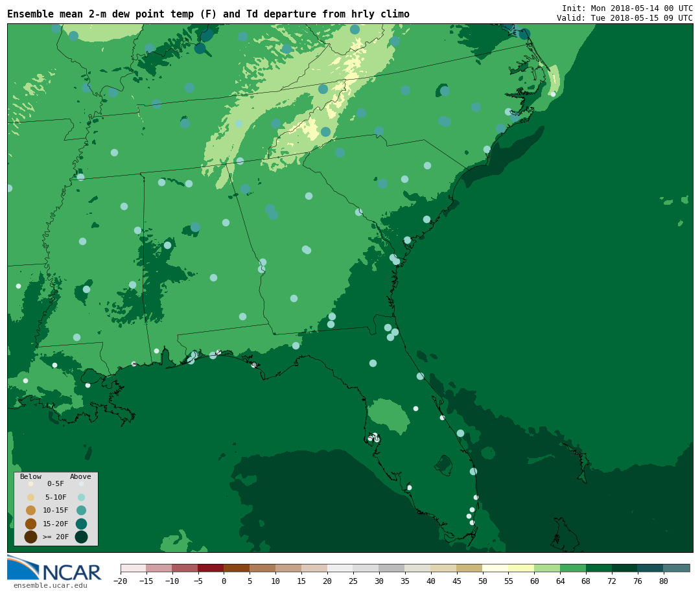Select the Below 10-15F brown circle in legend
The image size is (700, 593).
coord(31,510)
